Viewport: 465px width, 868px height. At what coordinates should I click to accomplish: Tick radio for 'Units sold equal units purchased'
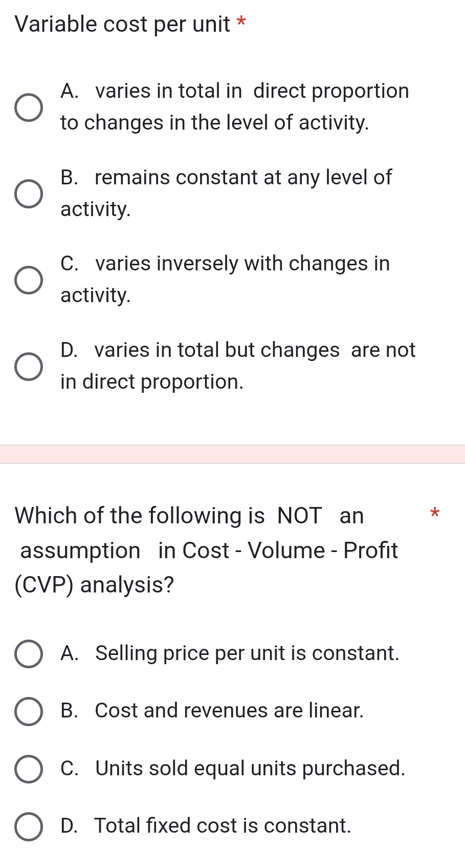coord(28,769)
